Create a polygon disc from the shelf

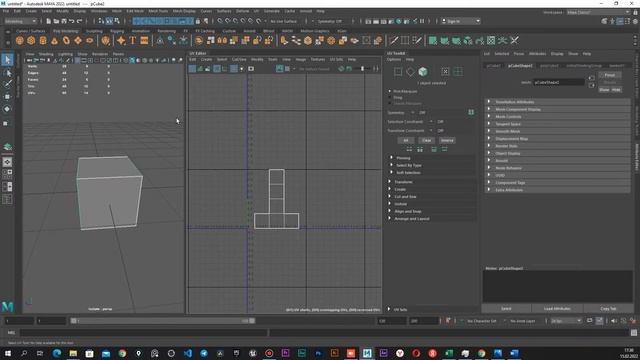tap(89, 40)
